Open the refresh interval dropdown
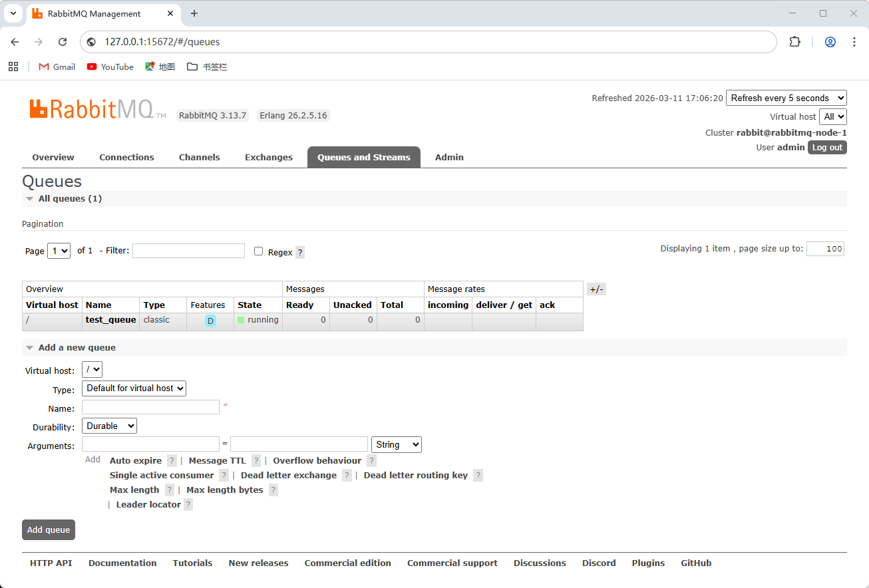Image resolution: width=869 pixels, height=588 pixels. click(786, 98)
